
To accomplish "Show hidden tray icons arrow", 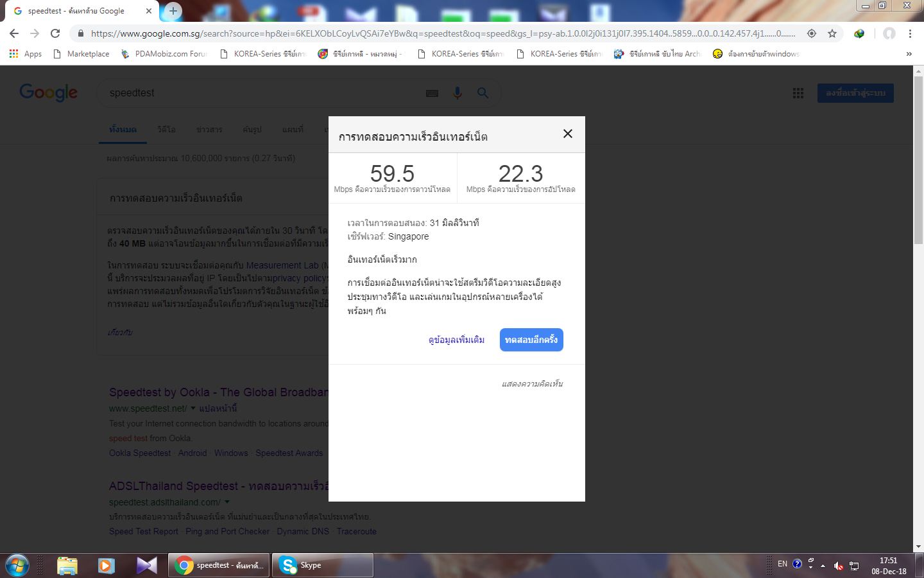I will [823, 565].
